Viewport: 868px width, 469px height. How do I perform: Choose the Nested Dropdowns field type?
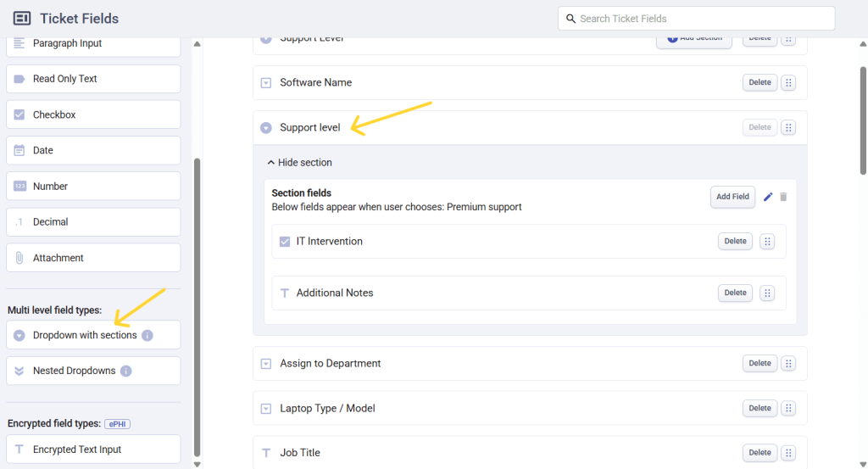pyautogui.click(x=75, y=371)
